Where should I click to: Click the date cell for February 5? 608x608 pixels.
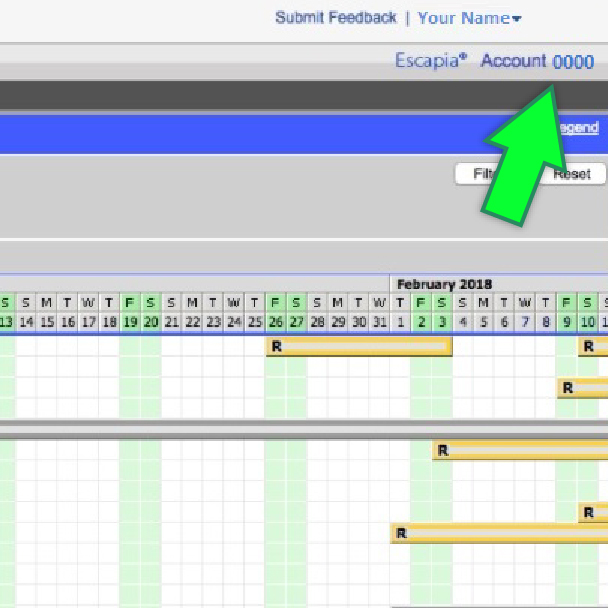coord(483,322)
